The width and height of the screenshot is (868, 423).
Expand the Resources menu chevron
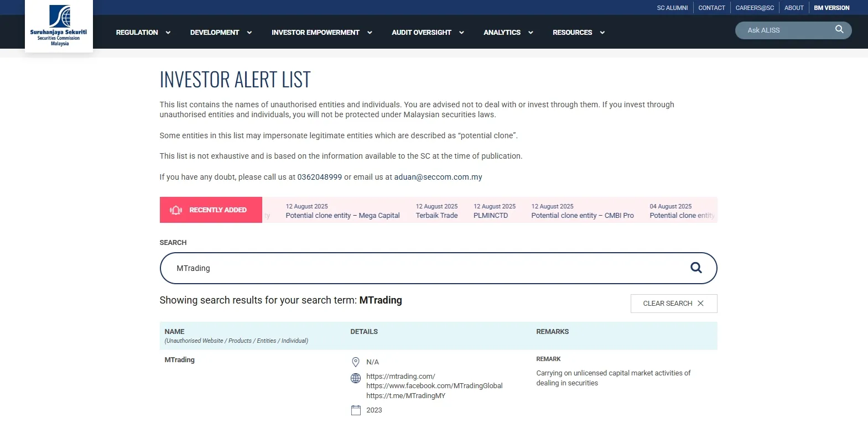pos(602,33)
